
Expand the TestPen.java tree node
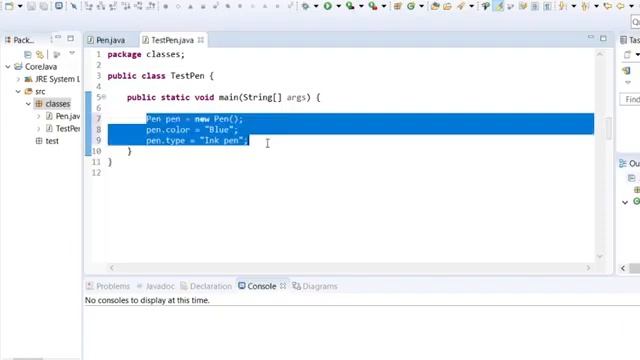pyautogui.click(x=39, y=129)
